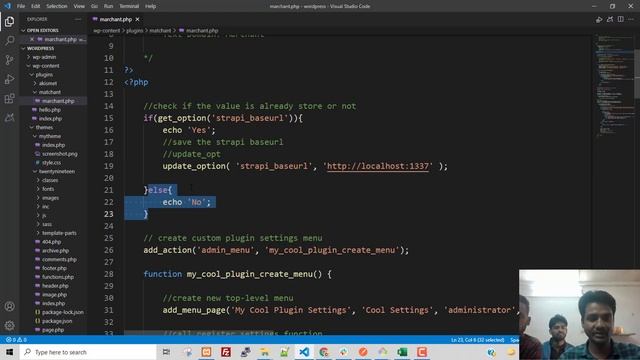This screenshot has width=640, height=360.
Task: Collapse the themes folder
Action: (x=44, y=127)
